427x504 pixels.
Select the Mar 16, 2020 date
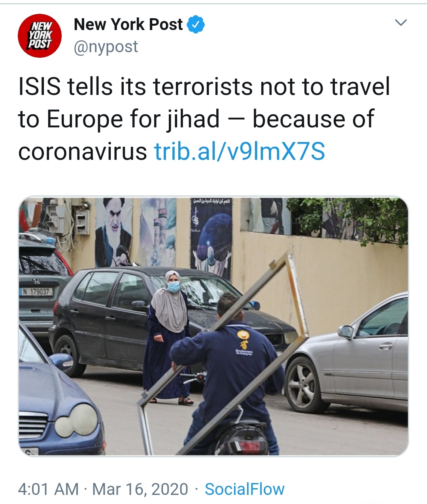point(140,489)
